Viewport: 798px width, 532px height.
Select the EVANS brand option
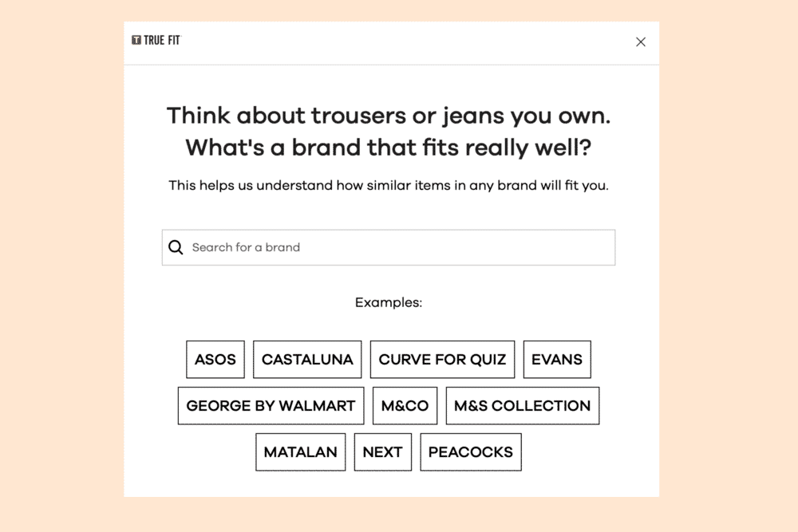click(557, 359)
